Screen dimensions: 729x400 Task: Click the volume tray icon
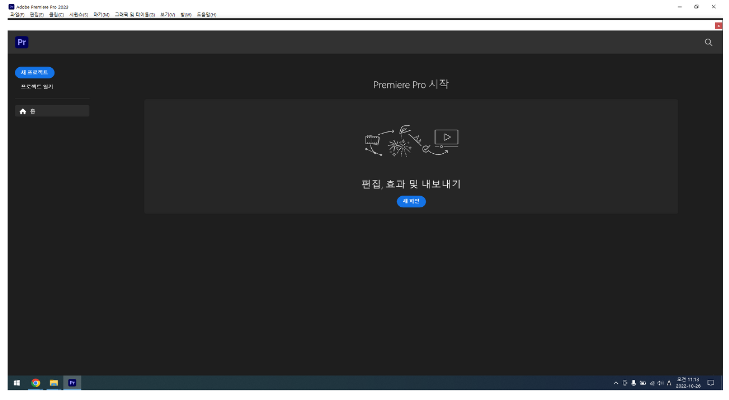point(660,383)
